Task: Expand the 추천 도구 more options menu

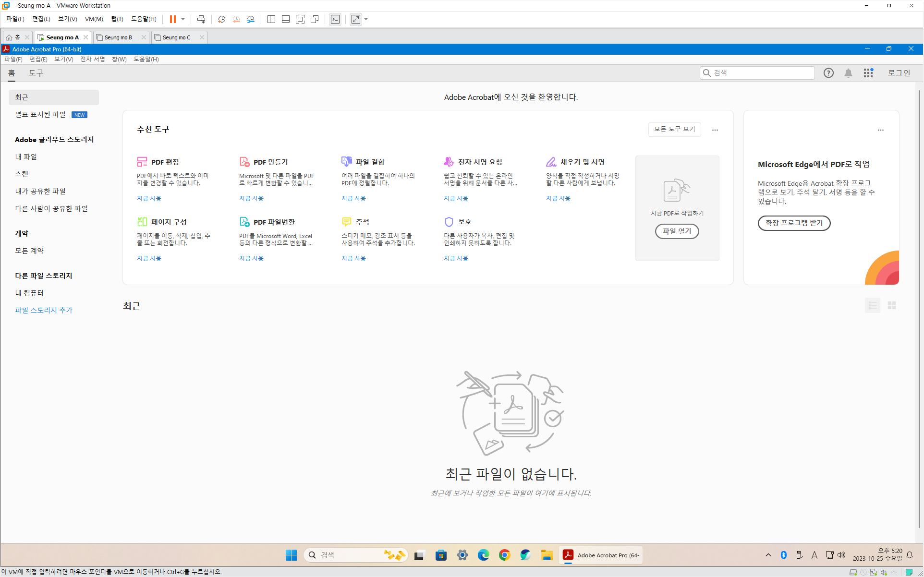Action: [x=715, y=130]
